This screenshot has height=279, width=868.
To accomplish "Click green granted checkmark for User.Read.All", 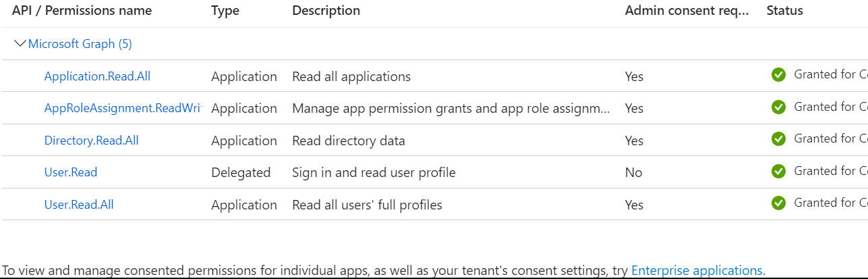I will coord(779,203).
